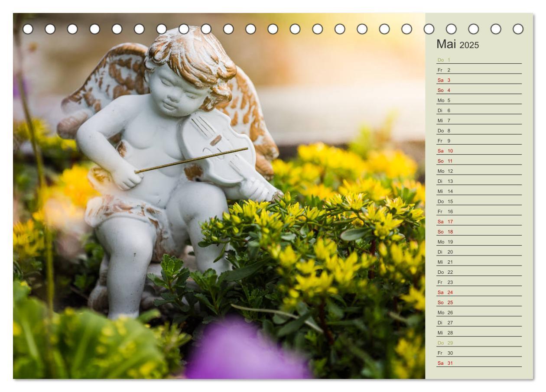
Task: Select the 'Mi 28' calendar row
Action: click(479, 333)
